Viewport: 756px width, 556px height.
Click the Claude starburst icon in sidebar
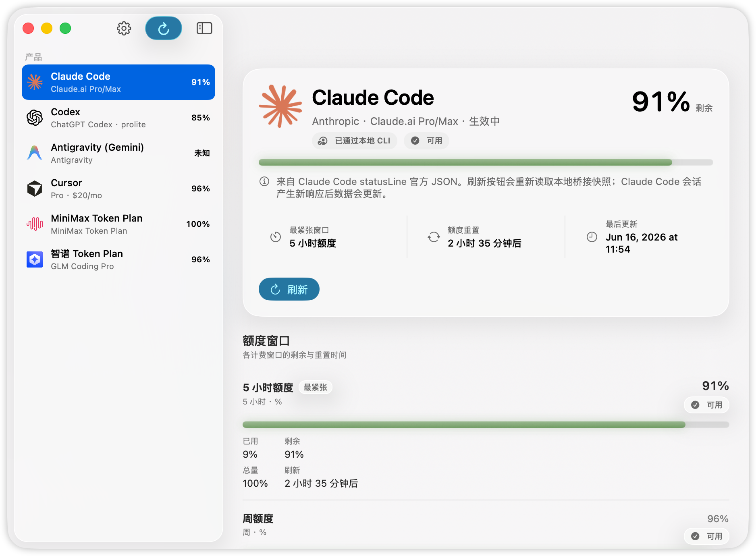tap(35, 82)
